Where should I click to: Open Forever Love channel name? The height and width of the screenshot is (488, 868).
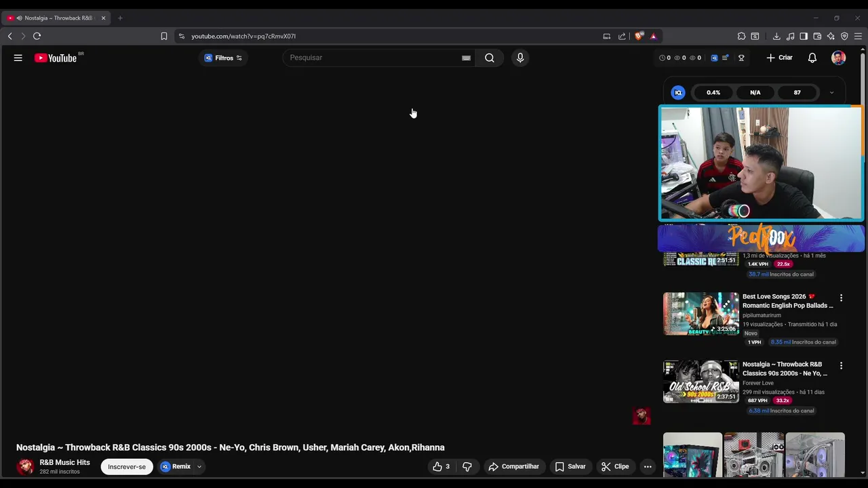point(758,383)
